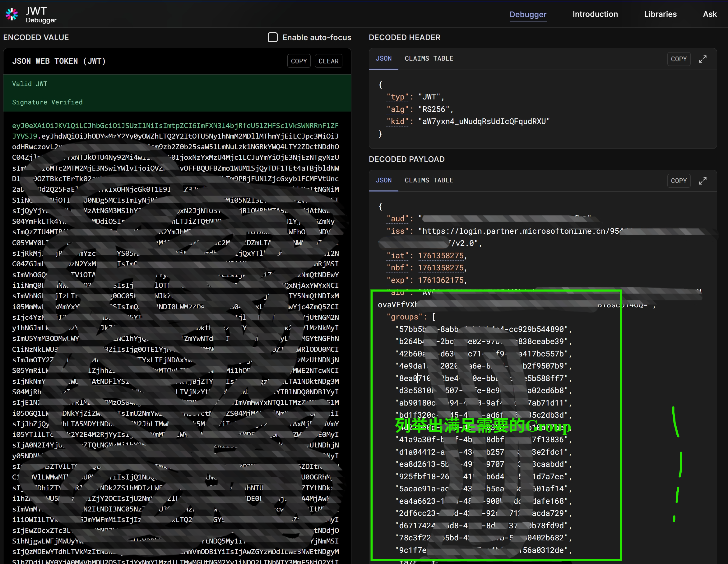Select the header JSON tab
The image size is (728, 564).
383,59
